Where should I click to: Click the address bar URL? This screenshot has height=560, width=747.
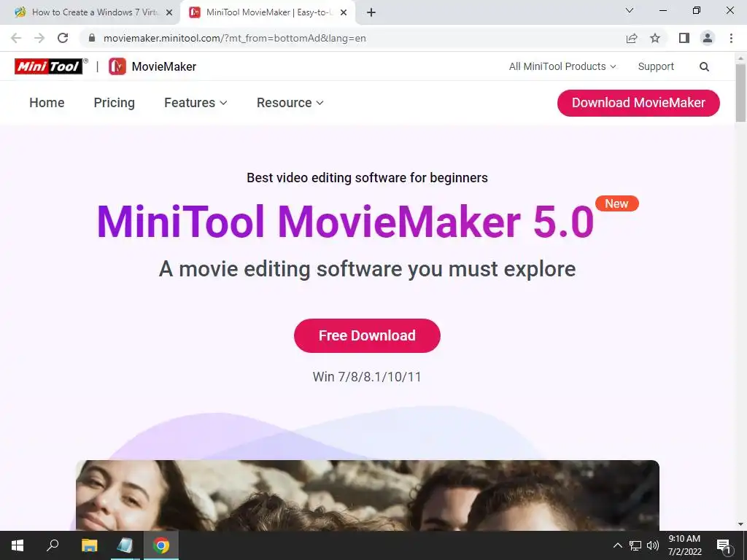[x=234, y=38]
